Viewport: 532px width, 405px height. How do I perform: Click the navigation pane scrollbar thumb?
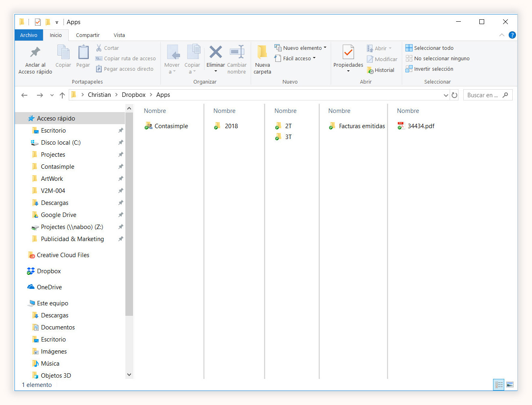pos(129,214)
